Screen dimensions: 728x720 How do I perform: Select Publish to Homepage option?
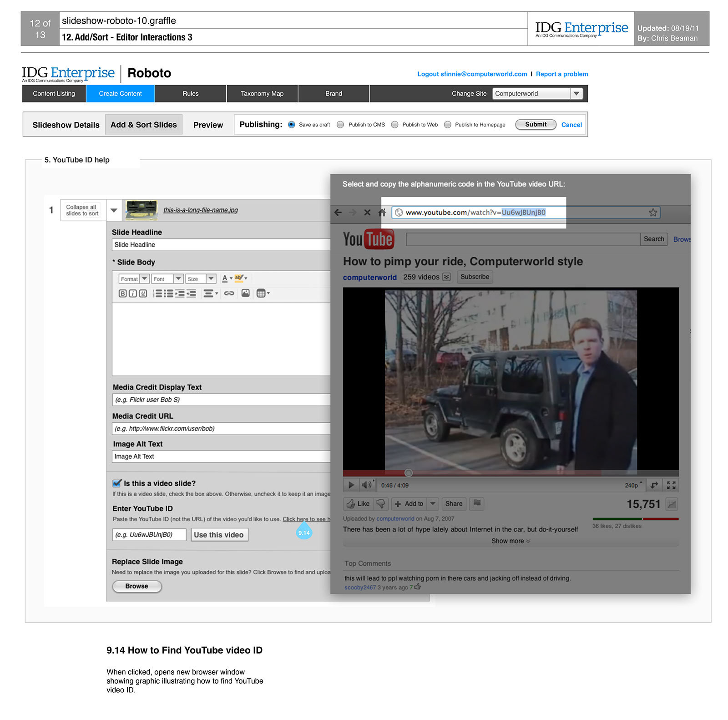[448, 125]
